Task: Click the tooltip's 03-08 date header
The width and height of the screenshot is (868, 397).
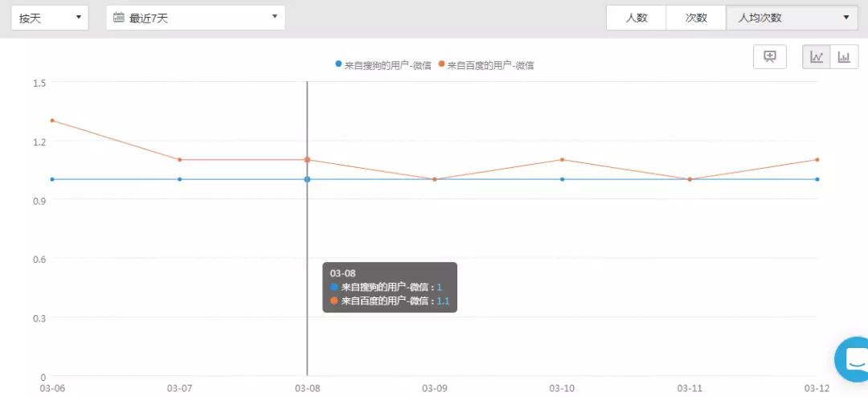Action: coord(342,273)
